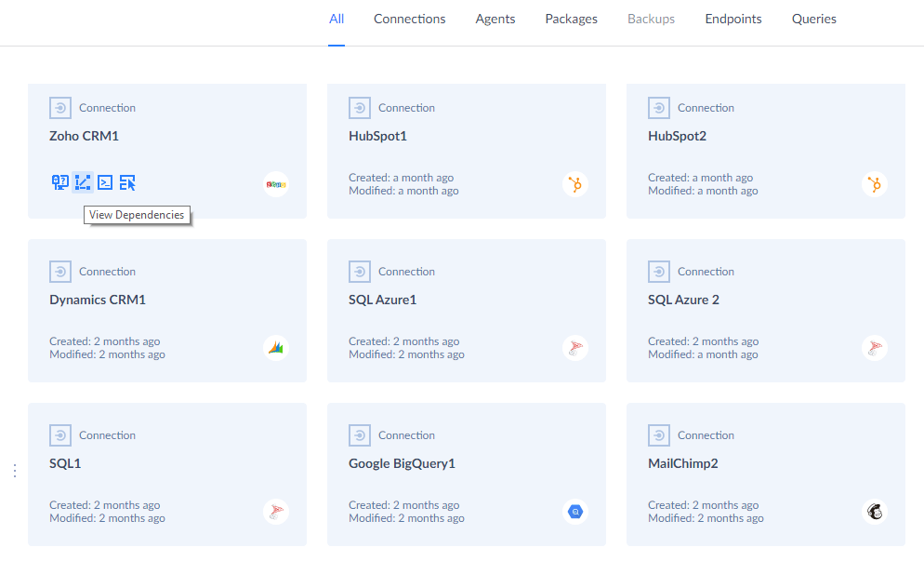Open the Dynamics CRM1 connection card
The image size is (924, 561).
point(167,311)
